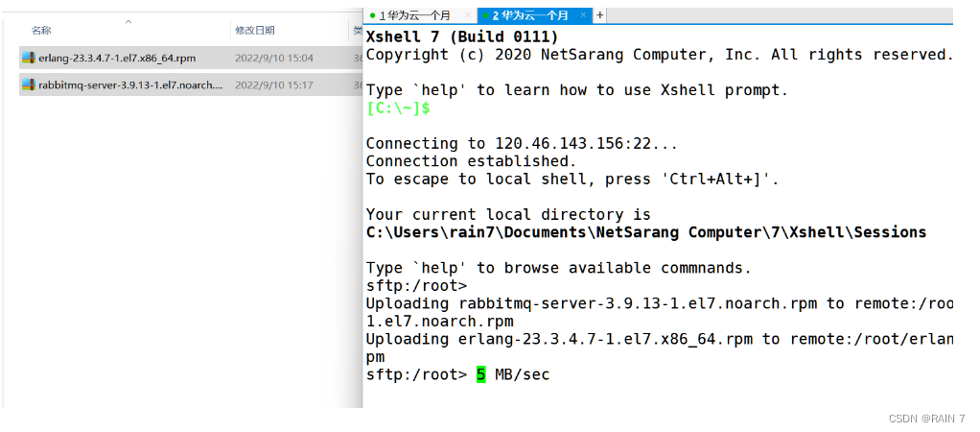Image resolution: width=980 pixels, height=432 pixels.
Task: Switch to session tab 2 华为云一个月
Action: pyautogui.click(x=530, y=15)
